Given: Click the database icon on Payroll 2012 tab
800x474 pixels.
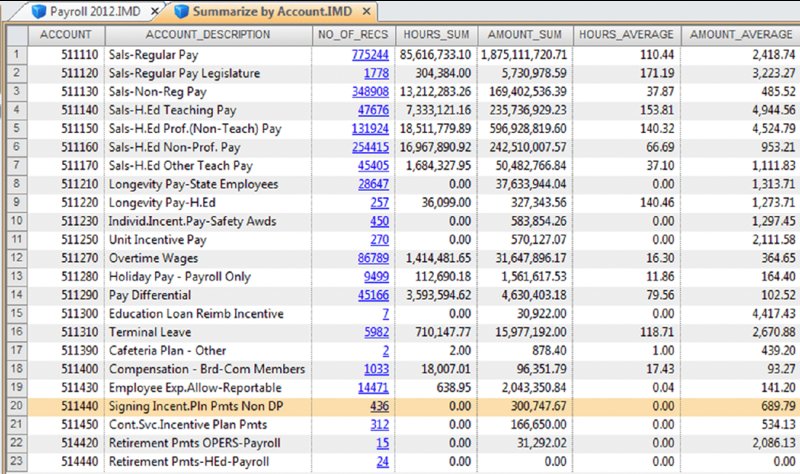Looking at the screenshot, I should tap(39, 12).
